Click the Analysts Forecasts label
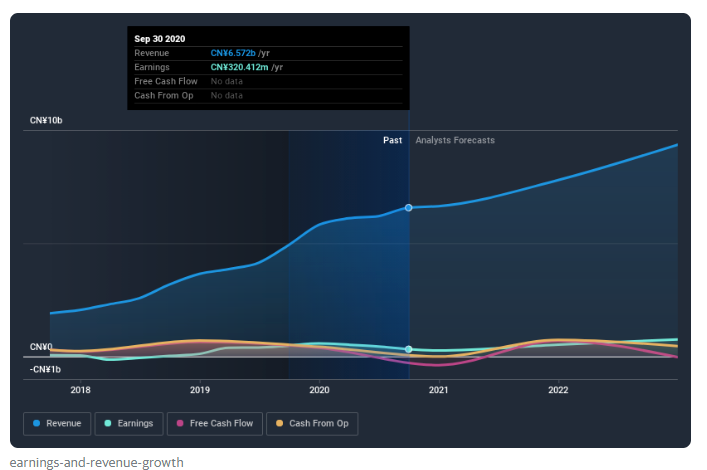This screenshot has width=707, height=470. point(455,141)
